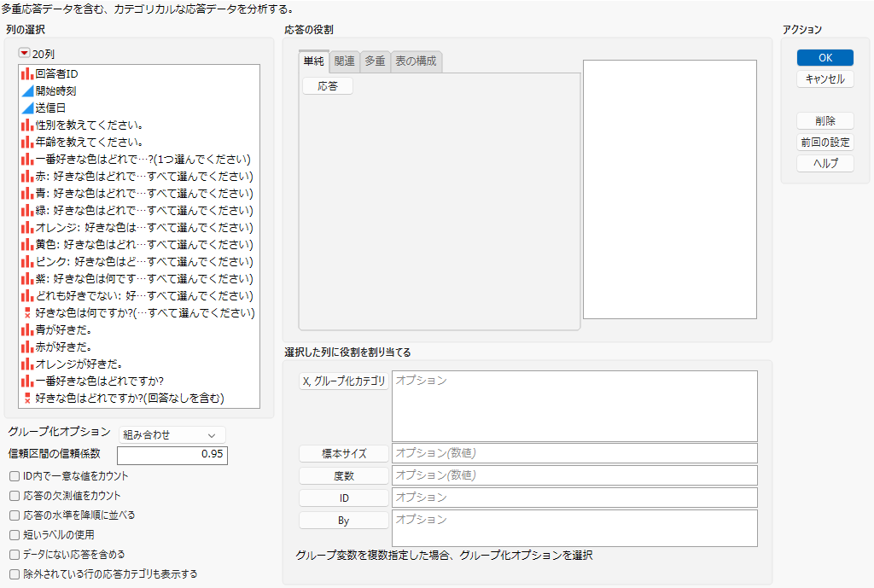Click the icon for the 青: 好きな色 column
The width and height of the screenshot is (874, 588).
point(26,194)
